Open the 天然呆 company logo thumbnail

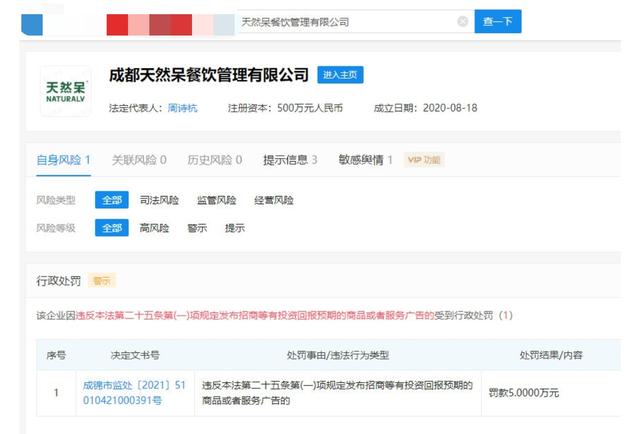point(66,91)
